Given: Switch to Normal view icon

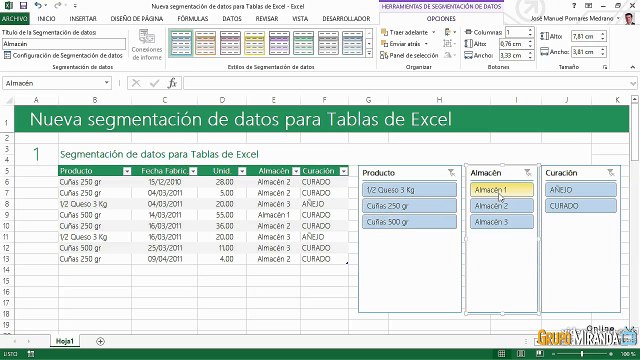Looking at the screenshot, I should pyautogui.click(x=502, y=354).
